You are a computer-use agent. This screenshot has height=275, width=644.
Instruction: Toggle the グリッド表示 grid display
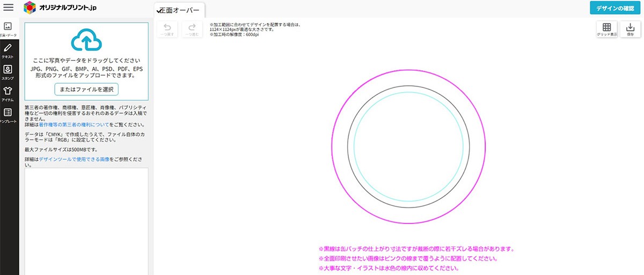pyautogui.click(x=606, y=29)
